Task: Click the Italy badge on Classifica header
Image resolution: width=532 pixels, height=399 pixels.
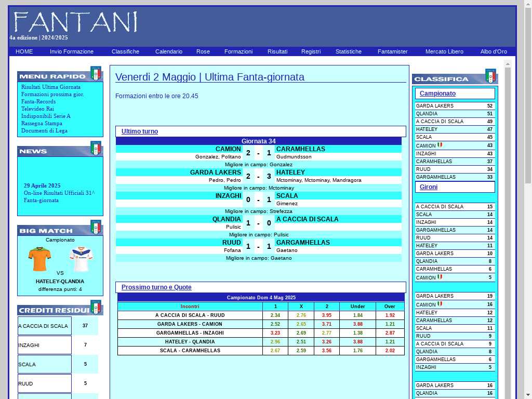Action: (490, 76)
